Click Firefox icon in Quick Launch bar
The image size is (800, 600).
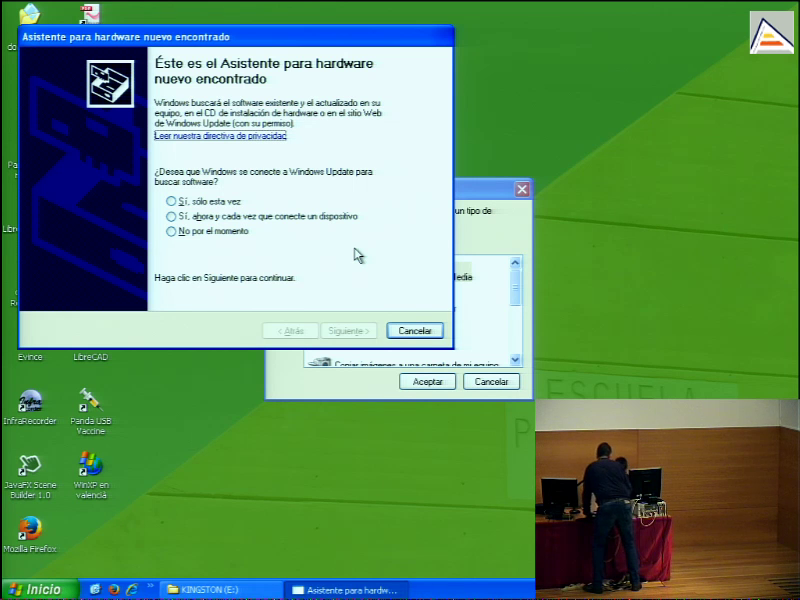(113, 589)
